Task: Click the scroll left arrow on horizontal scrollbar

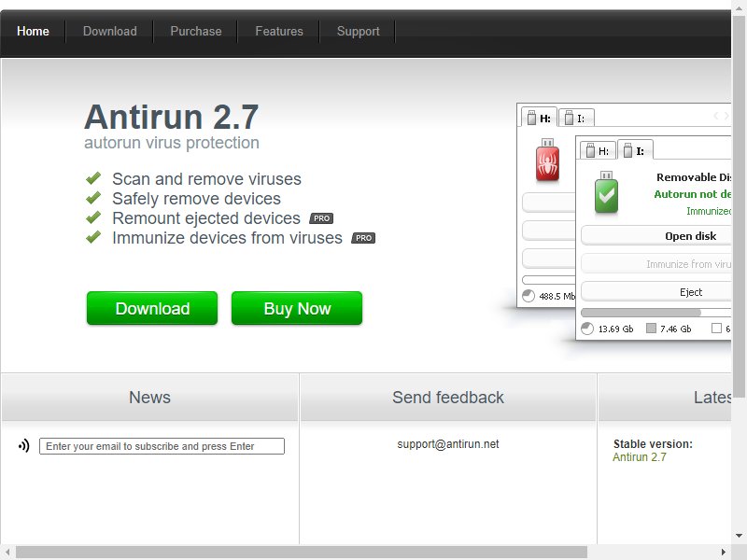Action: 7,553
